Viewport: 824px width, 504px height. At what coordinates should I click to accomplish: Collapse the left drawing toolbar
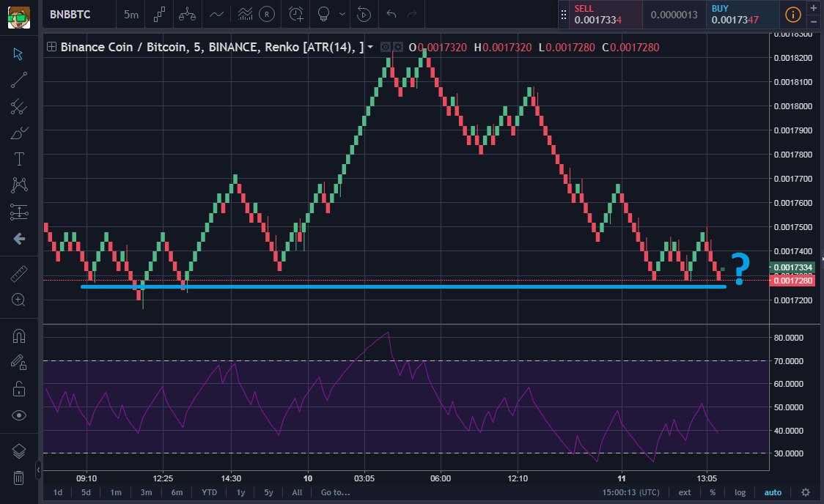(x=38, y=470)
